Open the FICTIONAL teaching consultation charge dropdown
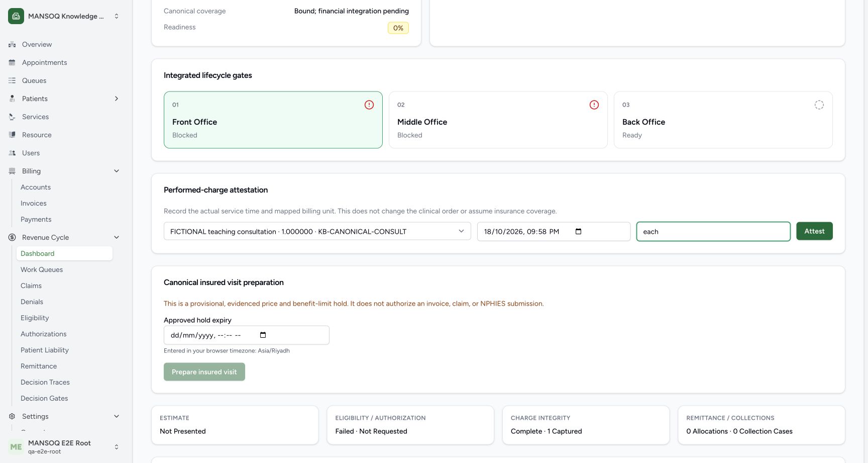The height and width of the screenshot is (463, 868). point(317,231)
